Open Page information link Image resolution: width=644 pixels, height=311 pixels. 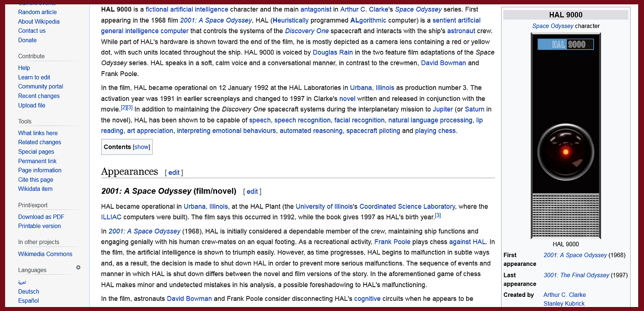pyautogui.click(x=40, y=170)
